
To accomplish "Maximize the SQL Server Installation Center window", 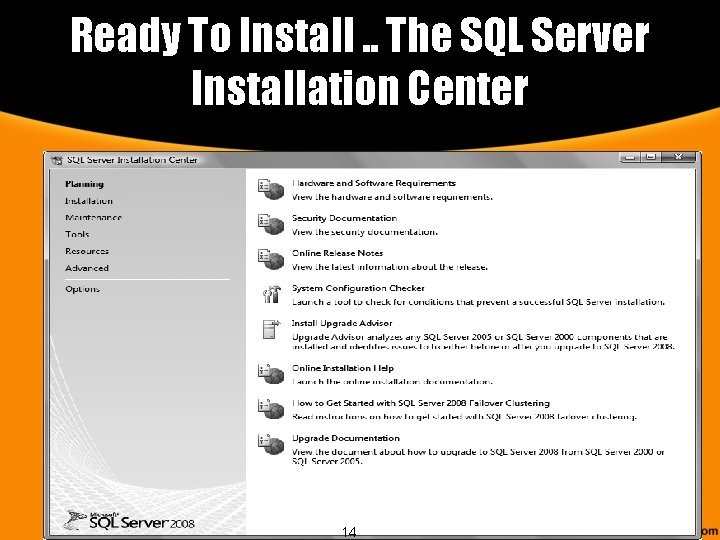I will [651, 158].
